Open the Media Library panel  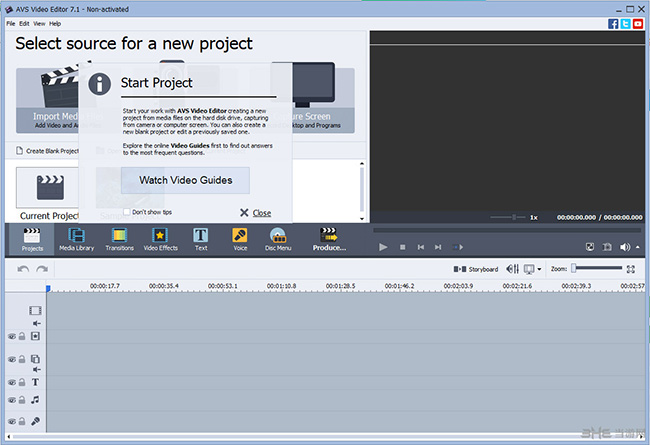(x=77, y=239)
